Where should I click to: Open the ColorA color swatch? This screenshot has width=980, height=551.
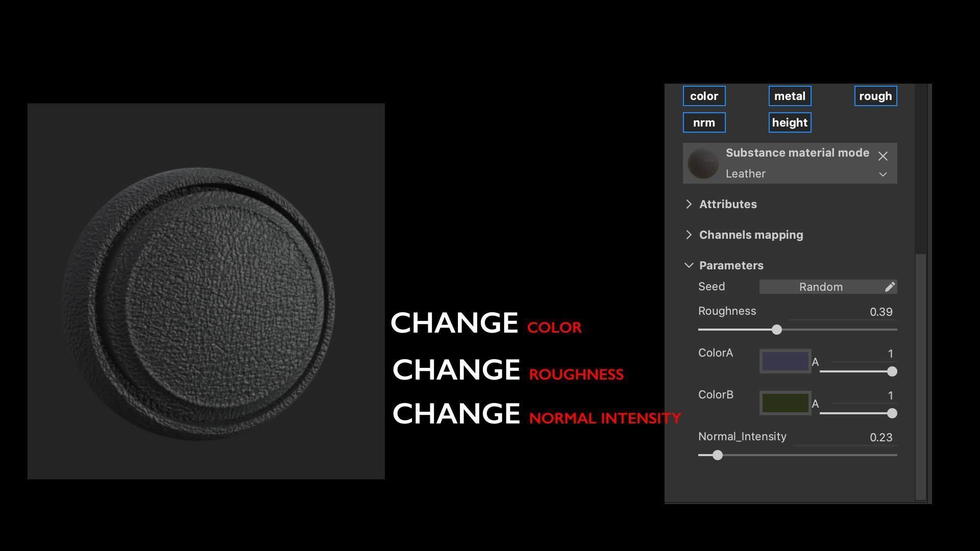(785, 361)
